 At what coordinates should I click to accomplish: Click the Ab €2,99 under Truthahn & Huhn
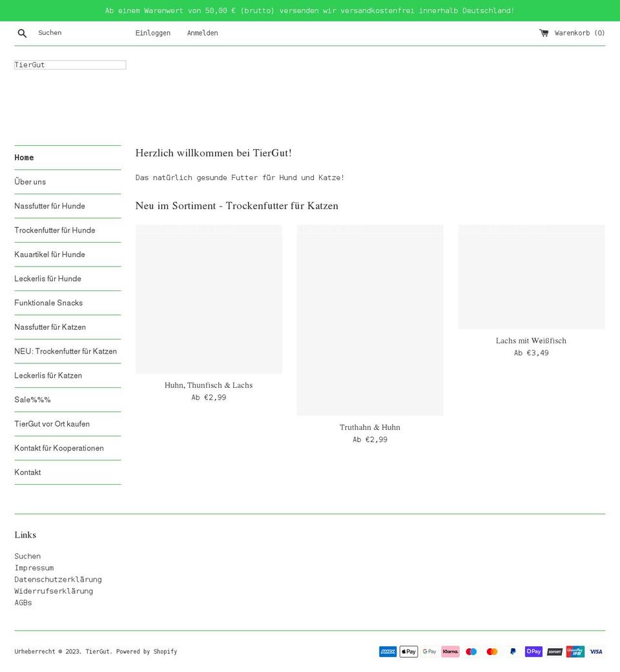[x=370, y=440]
